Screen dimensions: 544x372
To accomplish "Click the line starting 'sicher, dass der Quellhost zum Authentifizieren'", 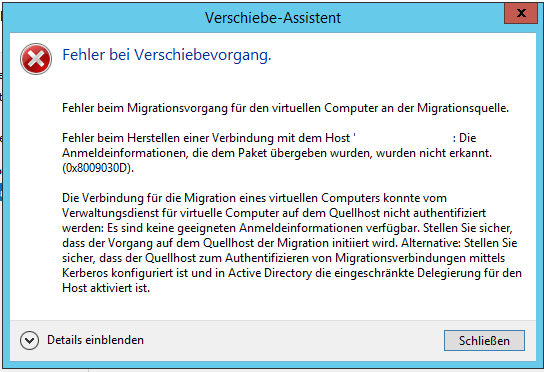I will click(x=283, y=258).
